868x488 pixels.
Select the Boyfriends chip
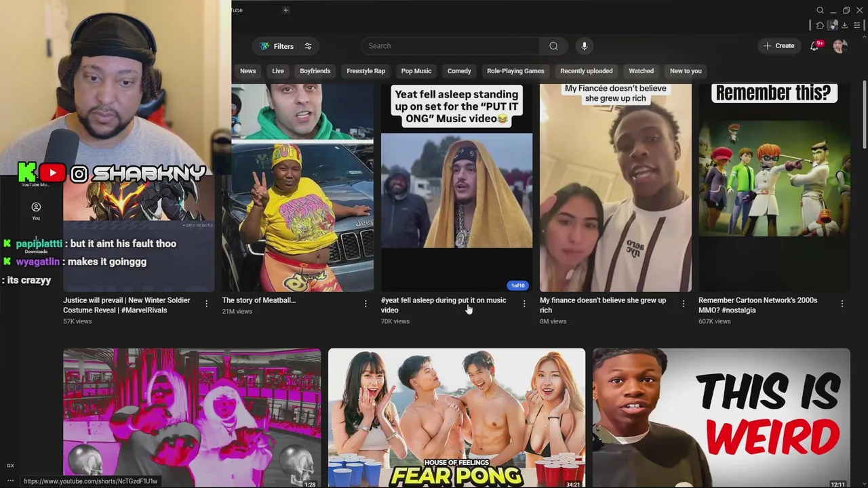[x=315, y=71]
